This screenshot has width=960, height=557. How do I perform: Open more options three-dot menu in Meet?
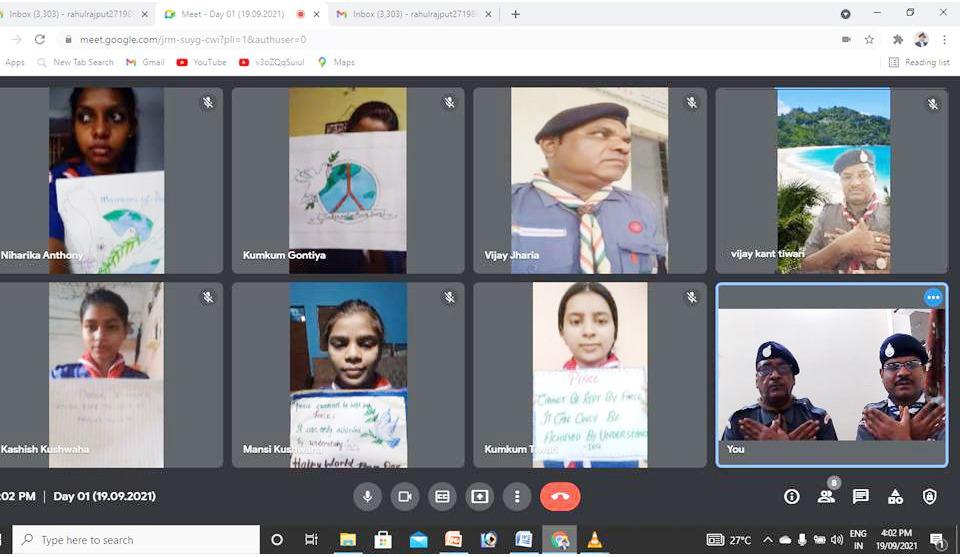pos(517,496)
